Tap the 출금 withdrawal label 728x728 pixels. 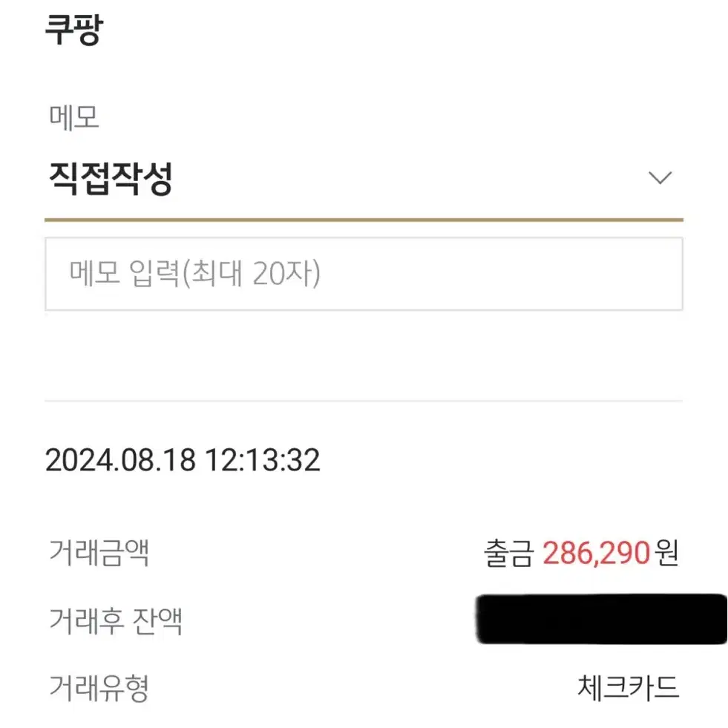tap(508, 553)
